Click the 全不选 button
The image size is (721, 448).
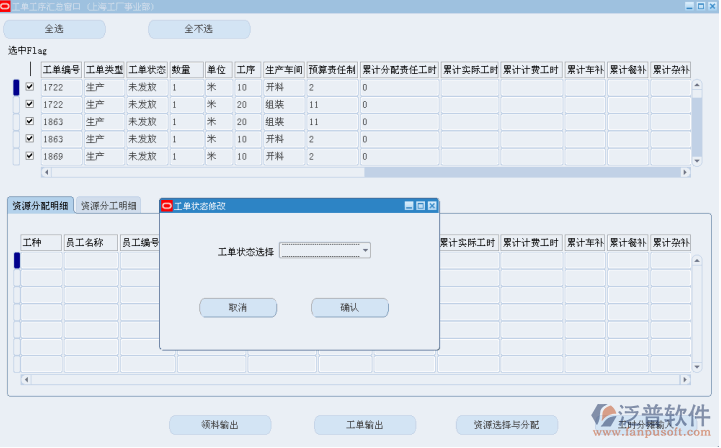point(199,29)
